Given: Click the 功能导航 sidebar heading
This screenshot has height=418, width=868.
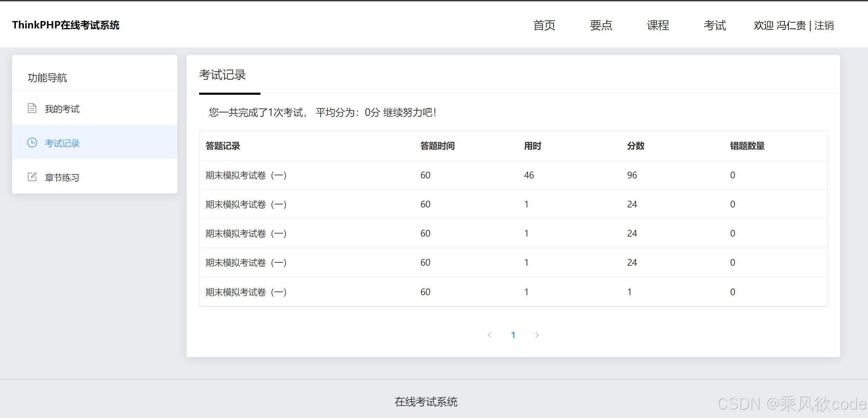Looking at the screenshot, I should (x=48, y=78).
